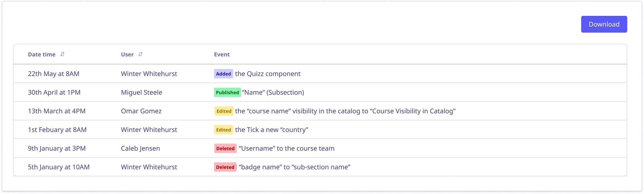Click the User column header

point(127,55)
